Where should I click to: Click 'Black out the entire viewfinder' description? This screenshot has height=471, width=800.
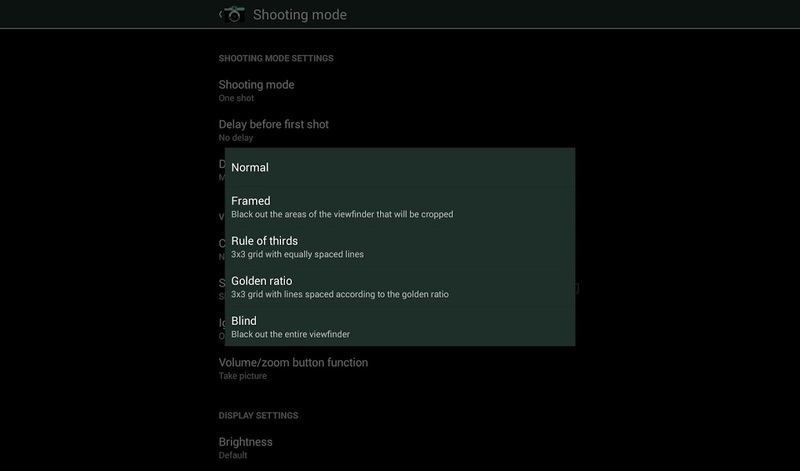[x=290, y=334]
